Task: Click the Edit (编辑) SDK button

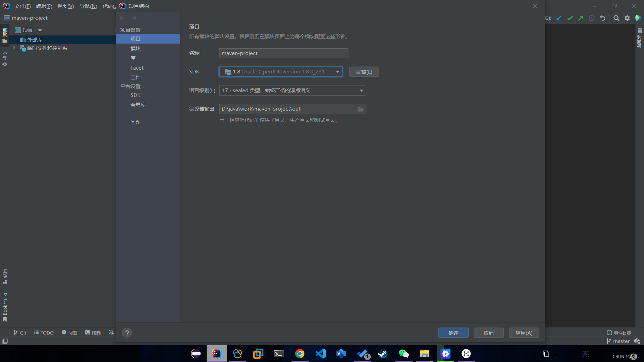Action: coord(364,72)
